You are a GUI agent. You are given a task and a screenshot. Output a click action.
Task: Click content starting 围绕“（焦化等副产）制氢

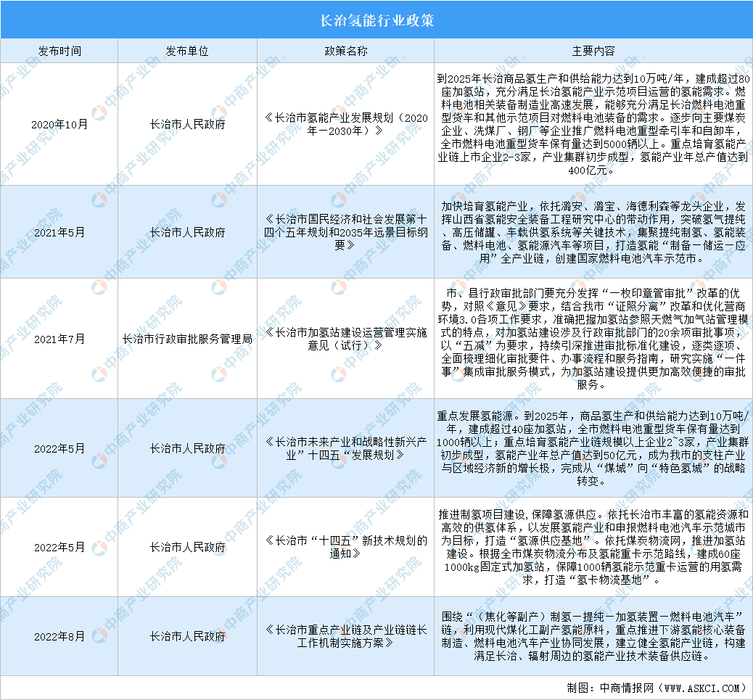(593, 637)
